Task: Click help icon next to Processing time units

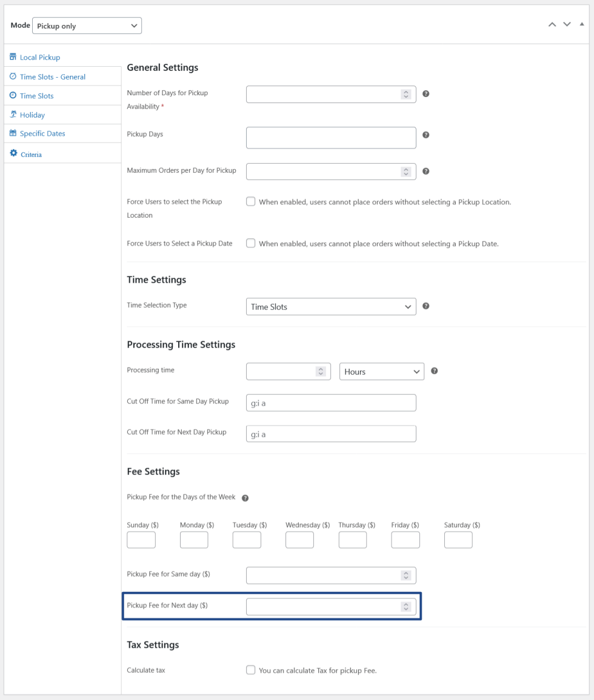Action: pos(434,371)
